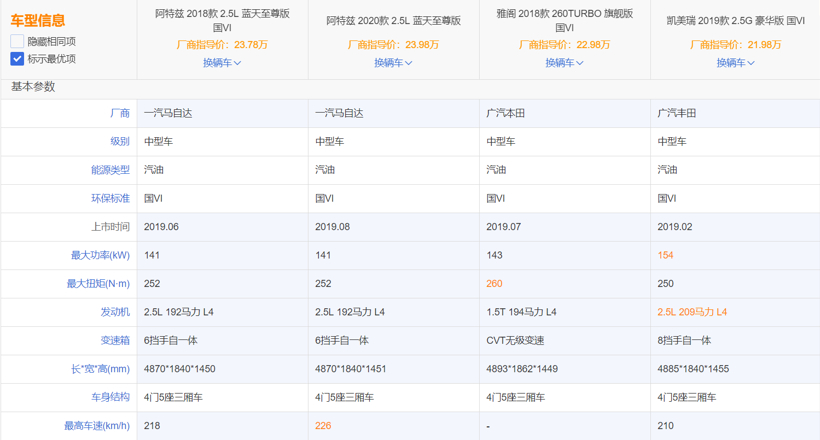Viewport: 820px width, 440px height.
Task: Click the highlighted 226 top speed value
Action: tap(323, 425)
